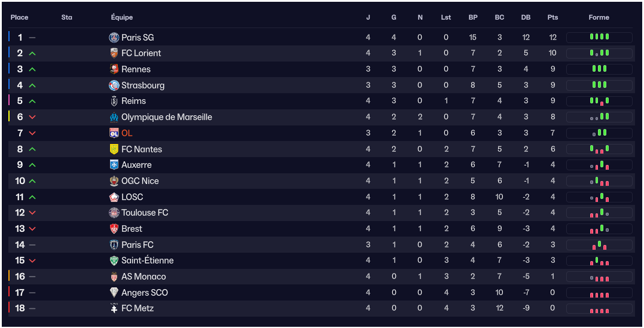Click the AS Monaco club crest
The height and width of the screenshot is (328, 644).
click(114, 277)
